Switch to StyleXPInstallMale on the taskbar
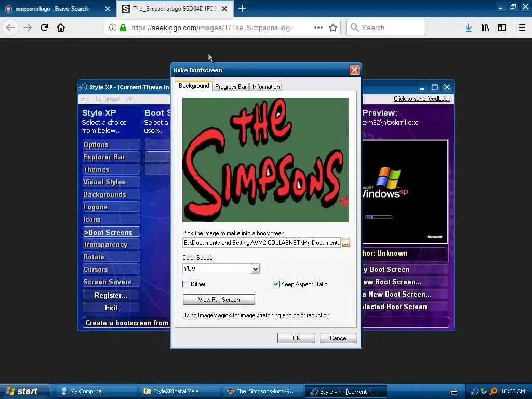This screenshot has width=532, height=399. pyautogui.click(x=179, y=391)
